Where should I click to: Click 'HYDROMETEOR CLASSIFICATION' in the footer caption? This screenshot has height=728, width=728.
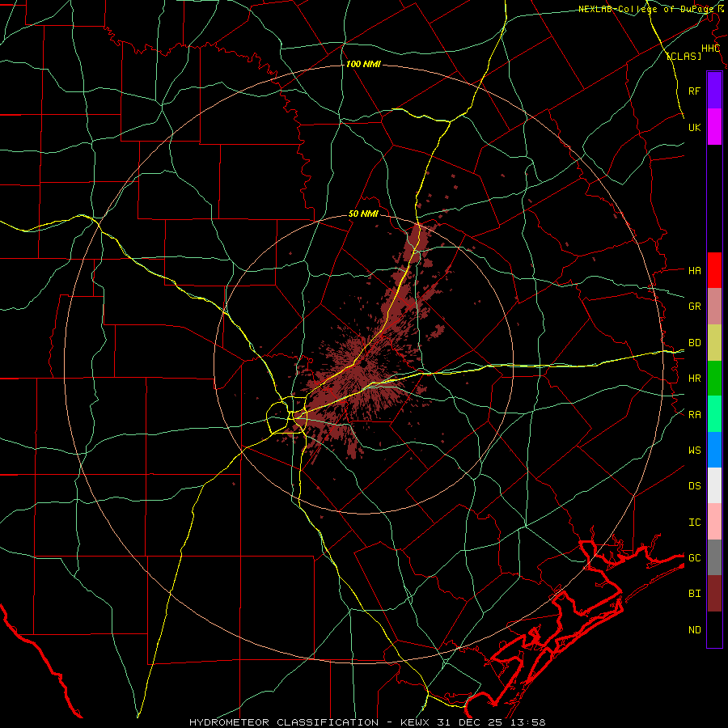click(284, 722)
